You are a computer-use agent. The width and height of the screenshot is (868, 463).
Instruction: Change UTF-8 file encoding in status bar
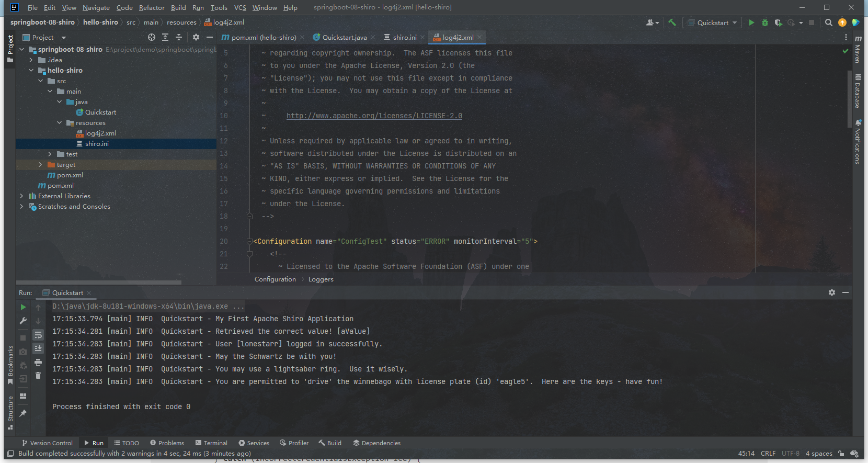coord(790,454)
